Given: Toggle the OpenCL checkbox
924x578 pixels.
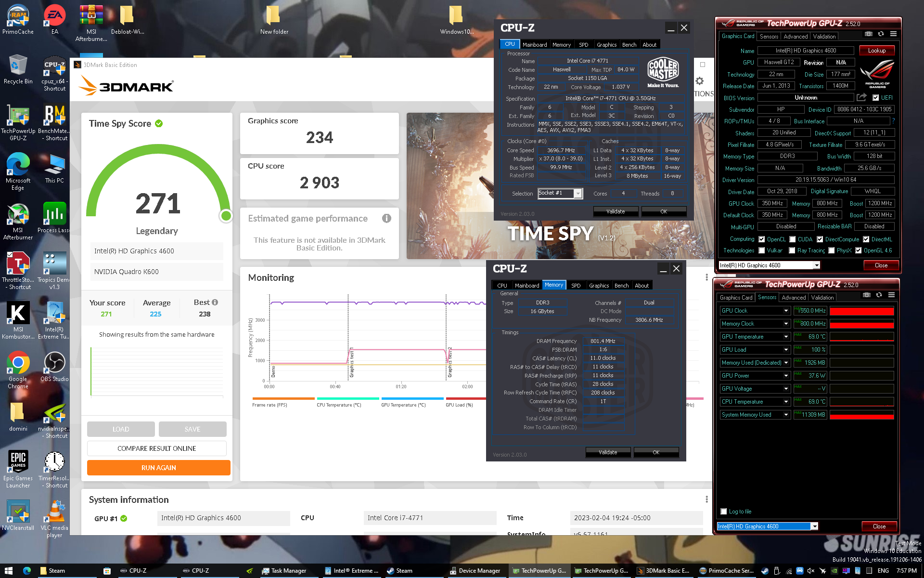Looking at the screenshot, I should point(762,239).
